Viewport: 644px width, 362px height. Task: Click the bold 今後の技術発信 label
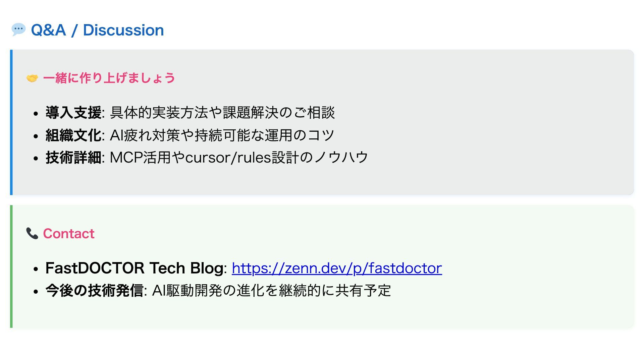pos(95,290)
